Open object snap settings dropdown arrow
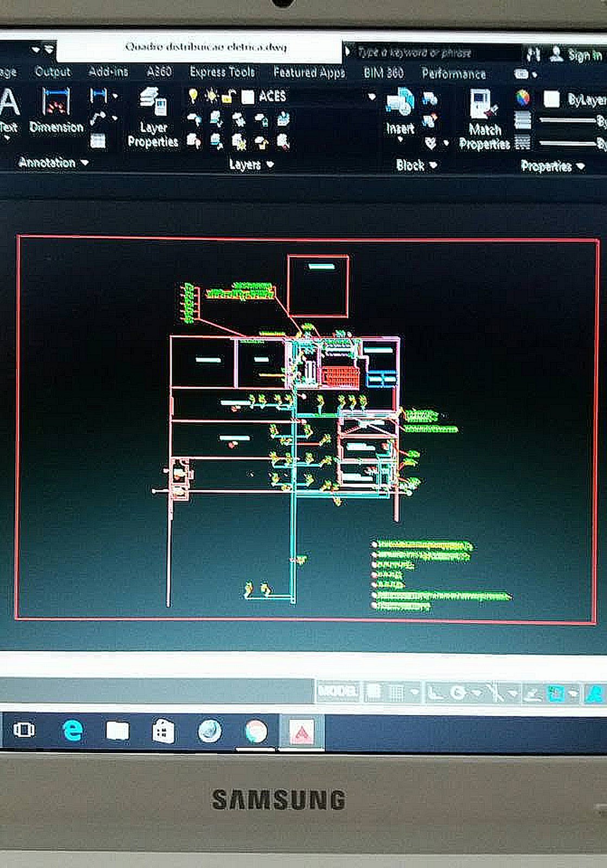The image size is (607, 868). (x=574, y=694)
